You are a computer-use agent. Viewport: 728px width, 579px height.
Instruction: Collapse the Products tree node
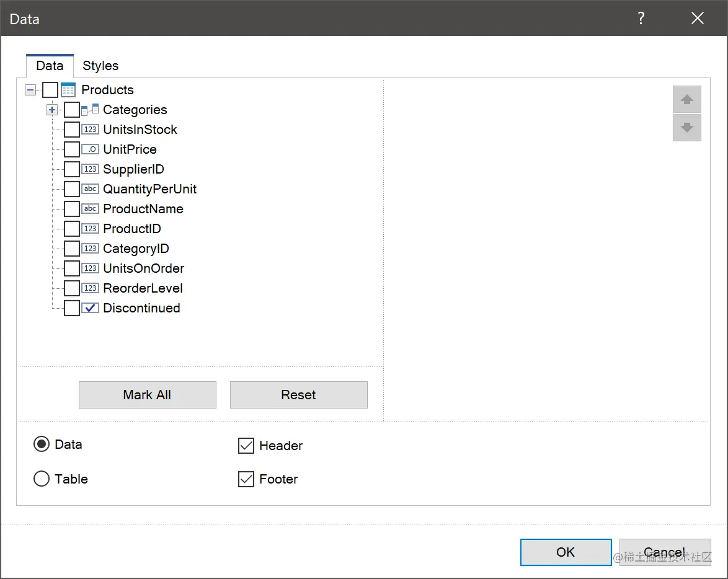(30, 90)
